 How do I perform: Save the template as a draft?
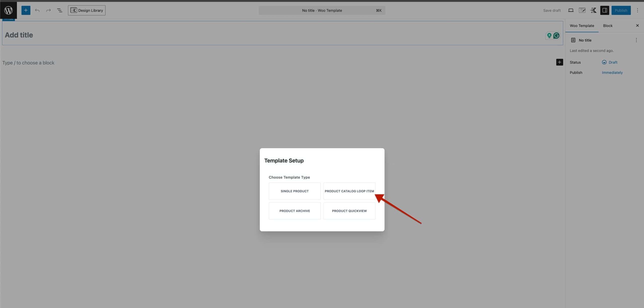552,10
